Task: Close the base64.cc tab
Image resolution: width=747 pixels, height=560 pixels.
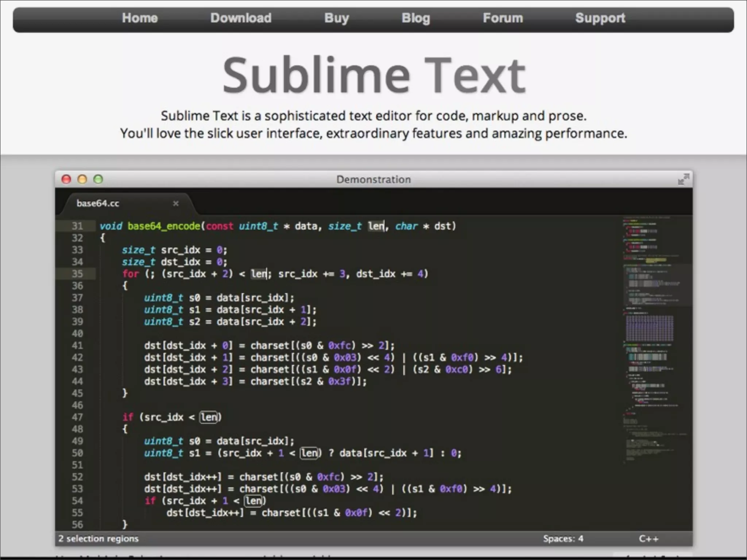Action: pos(176,203)
